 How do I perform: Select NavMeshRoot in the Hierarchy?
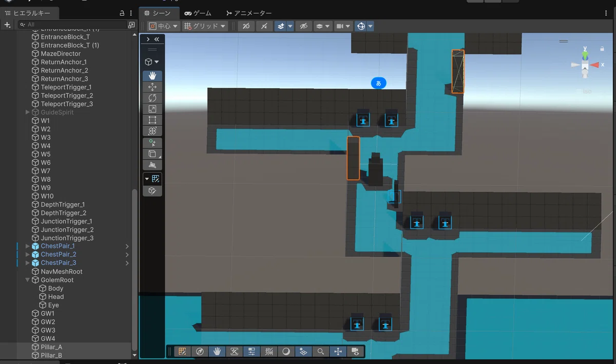click(62, 272)
